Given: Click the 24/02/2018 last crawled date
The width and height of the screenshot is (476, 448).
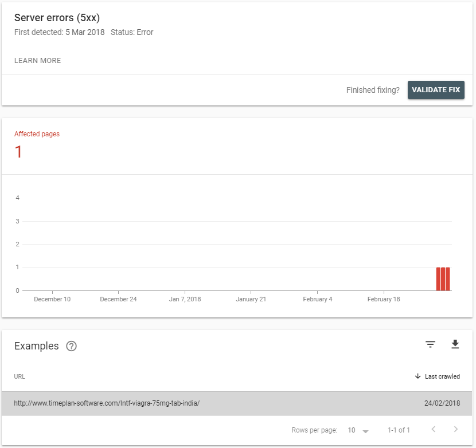Looking at the screenshot, I should coord(442,403).
